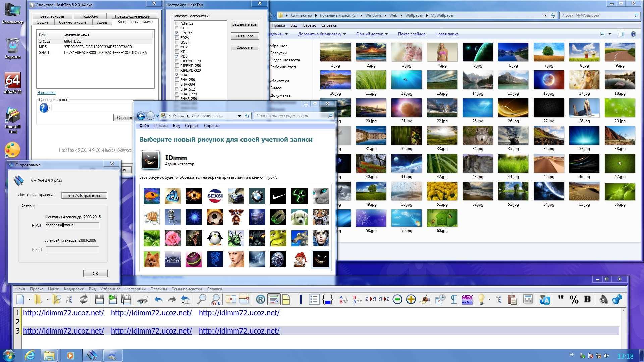Click AkelPad's new document icon
The height and width of the screenshot is (362, 644).
(x=20, y=299)
